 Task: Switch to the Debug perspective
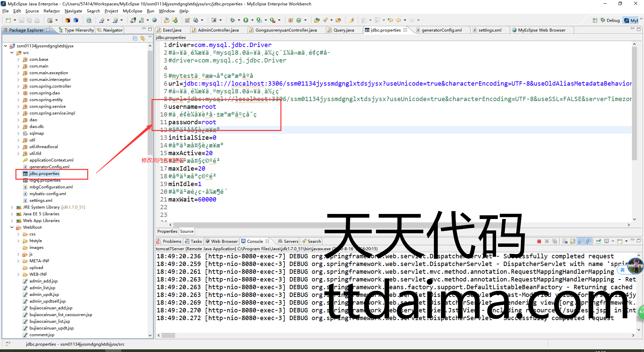click(610, 20)
